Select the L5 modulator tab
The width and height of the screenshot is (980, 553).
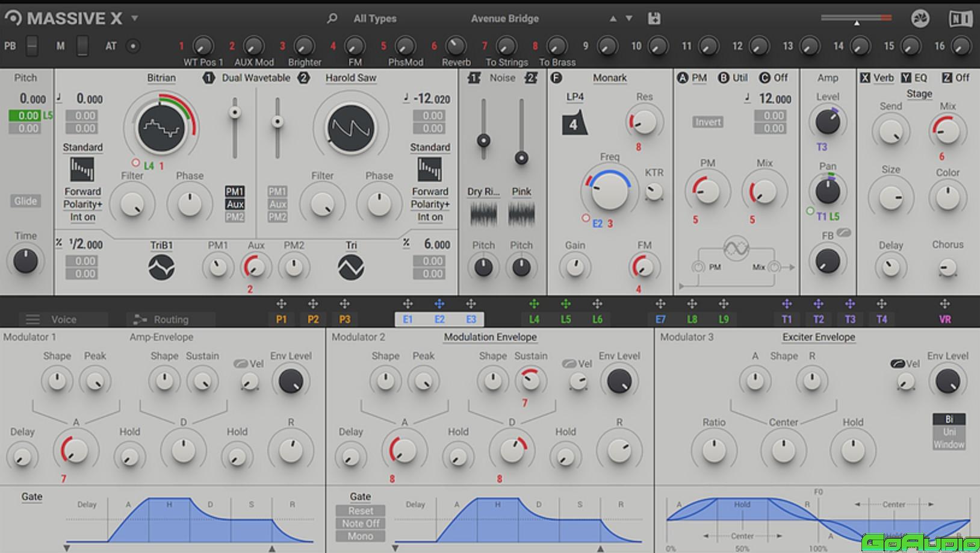coord(566,319)
